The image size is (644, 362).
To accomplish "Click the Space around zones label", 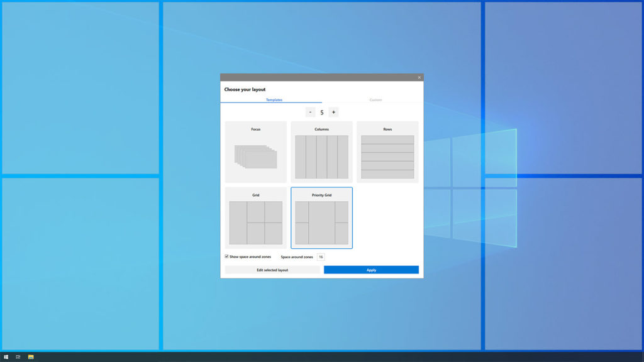I will tap(297, 257).
